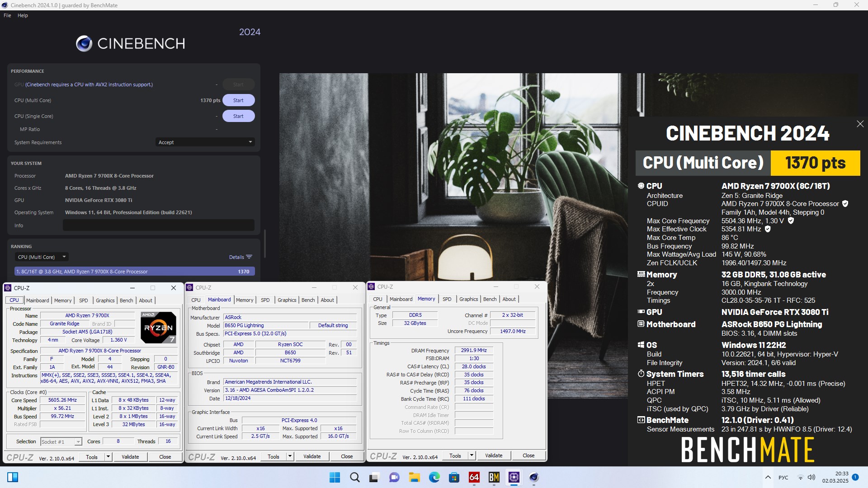Click Close button in Memory CPU-Z window

click(528, 455)
